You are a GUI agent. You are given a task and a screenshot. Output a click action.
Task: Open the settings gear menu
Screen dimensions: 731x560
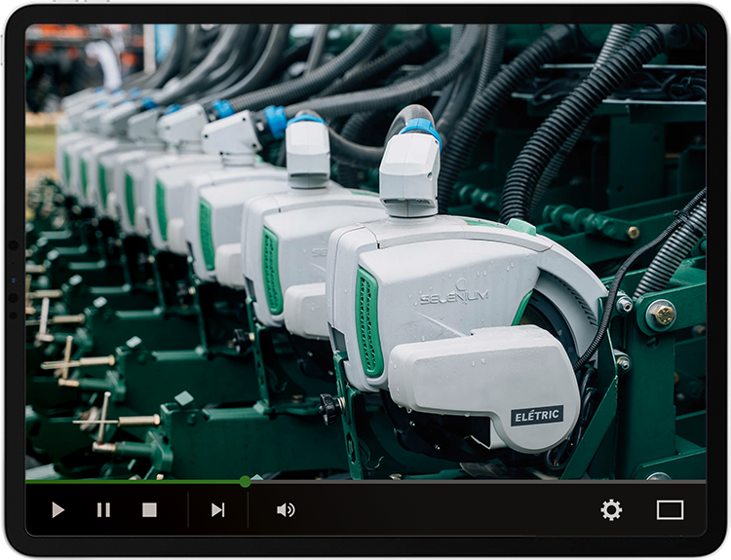611,509
